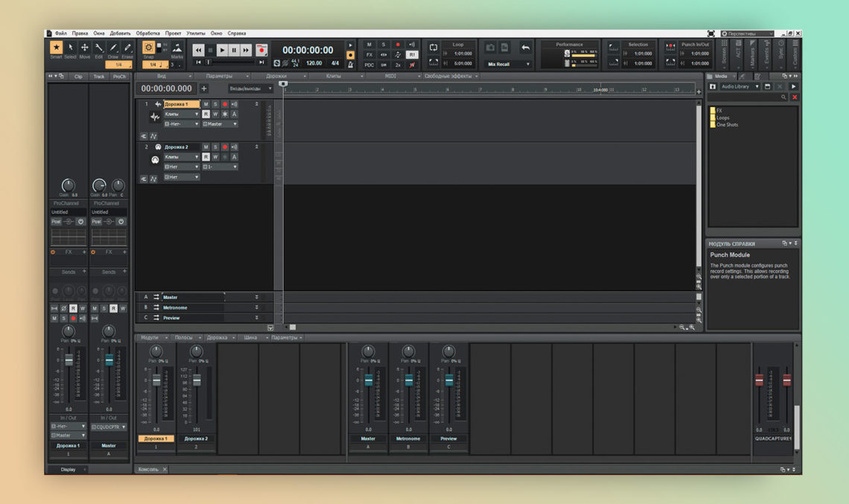Toggle the Loop on/off icon
This screenshot has height=504, width=849.
433,48
